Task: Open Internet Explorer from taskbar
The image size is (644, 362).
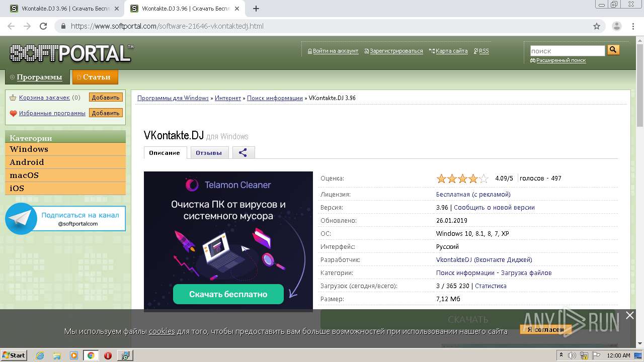Action: (x=40, y=355)
